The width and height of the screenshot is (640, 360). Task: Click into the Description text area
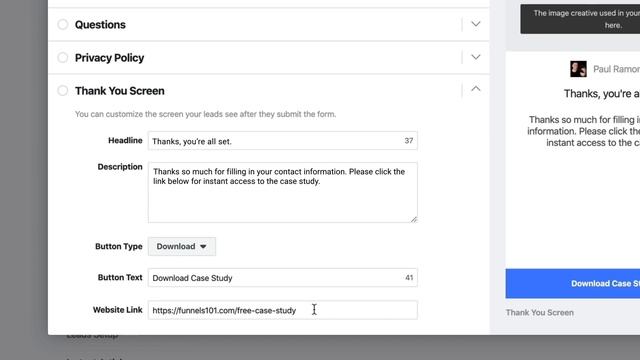click(282, 193)
